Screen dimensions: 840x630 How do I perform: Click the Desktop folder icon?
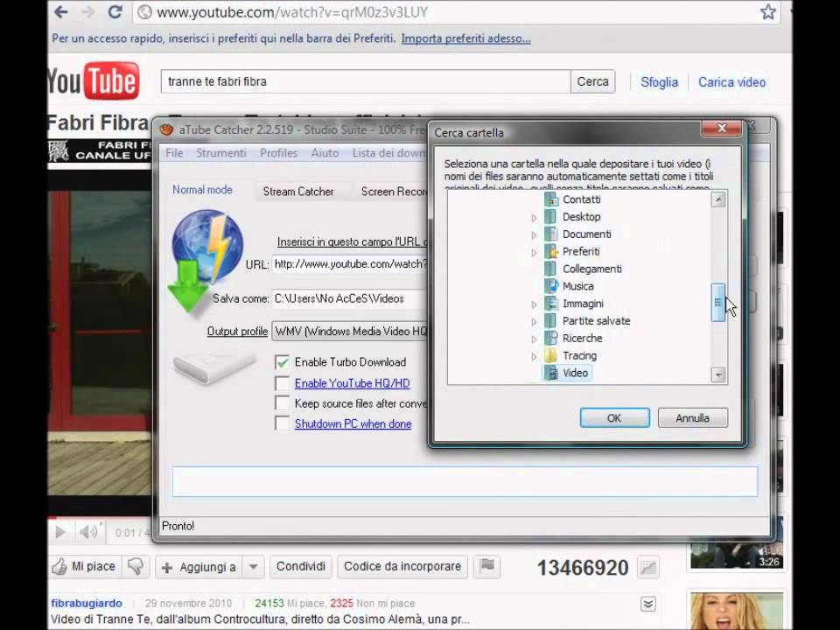click(x=550, y=217)
